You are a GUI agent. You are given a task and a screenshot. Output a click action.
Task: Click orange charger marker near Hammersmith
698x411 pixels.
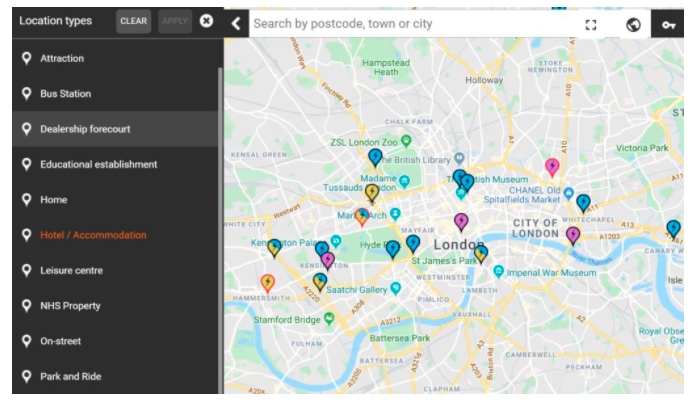268,282
